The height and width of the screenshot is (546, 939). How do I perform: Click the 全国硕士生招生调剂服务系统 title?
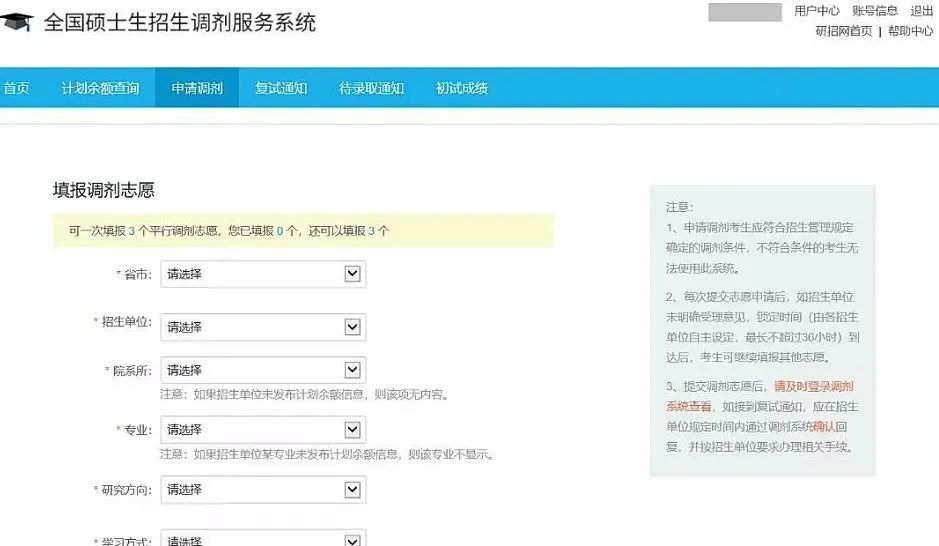pyautogui.click(x=180, y=23)
